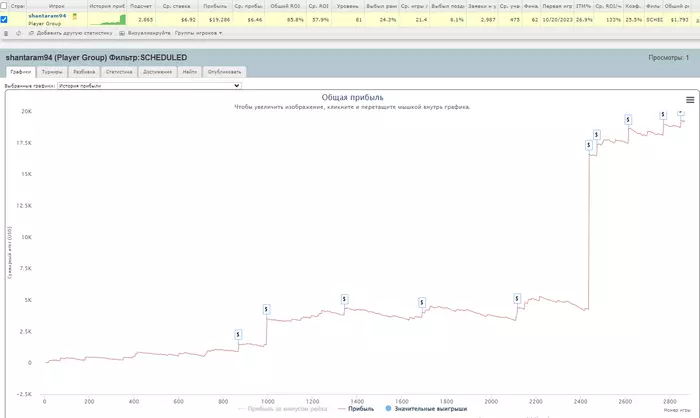This screenshot has width=700, height=418.
Task: Sort by the Подсчет column header
Action: point(141,6)
